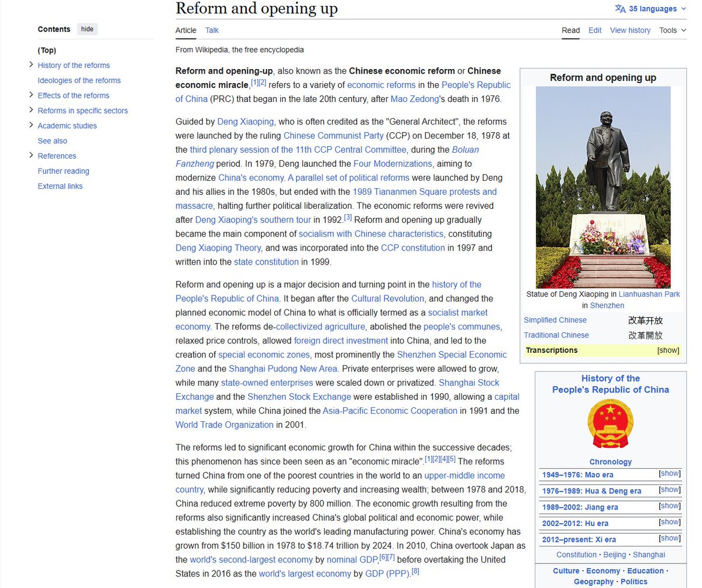
Task: Expand Effects of the reforms section
Action: point(31,95)
